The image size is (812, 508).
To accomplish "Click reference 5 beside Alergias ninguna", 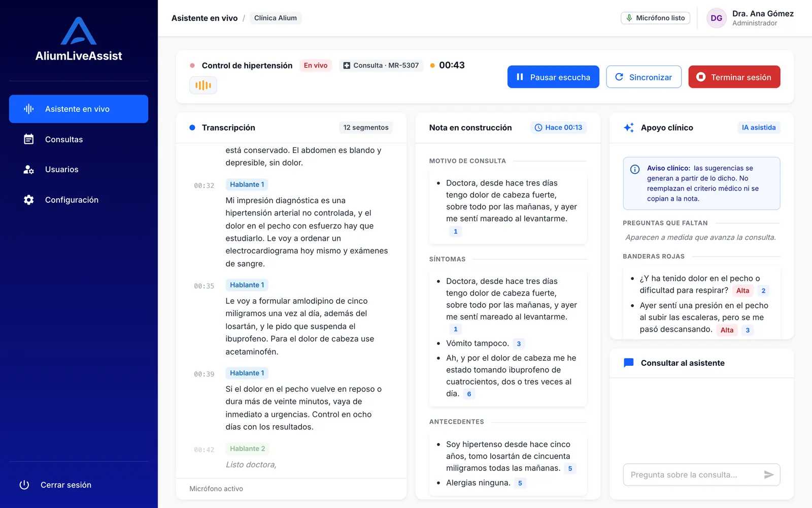I will coord(520,483).
